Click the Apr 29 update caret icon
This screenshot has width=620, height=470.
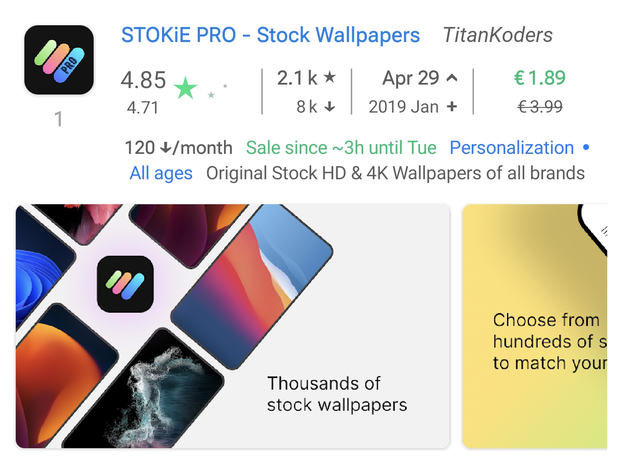[452, 78]
